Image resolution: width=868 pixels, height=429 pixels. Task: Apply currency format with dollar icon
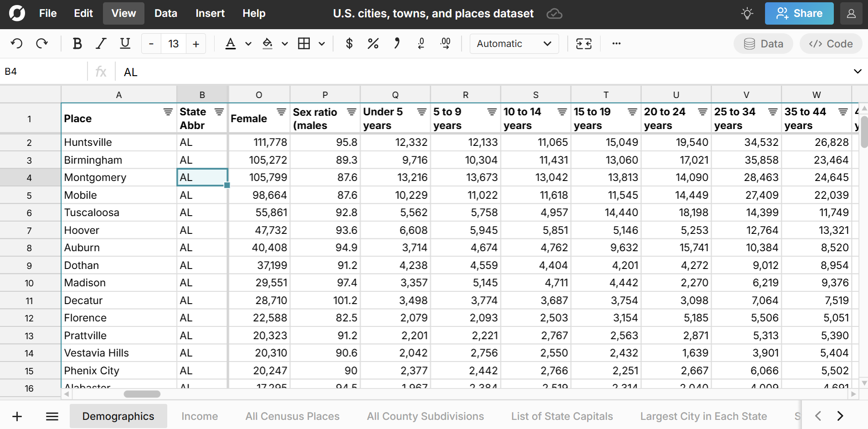coord(349,44)
